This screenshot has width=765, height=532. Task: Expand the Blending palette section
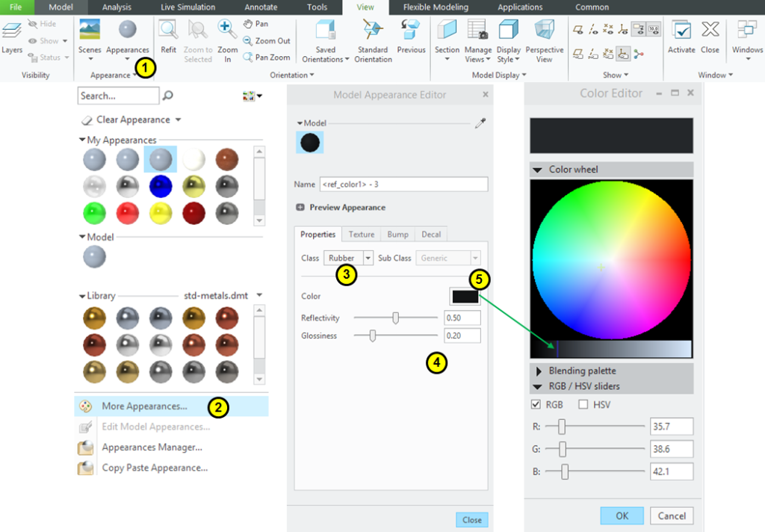[539, 371]
